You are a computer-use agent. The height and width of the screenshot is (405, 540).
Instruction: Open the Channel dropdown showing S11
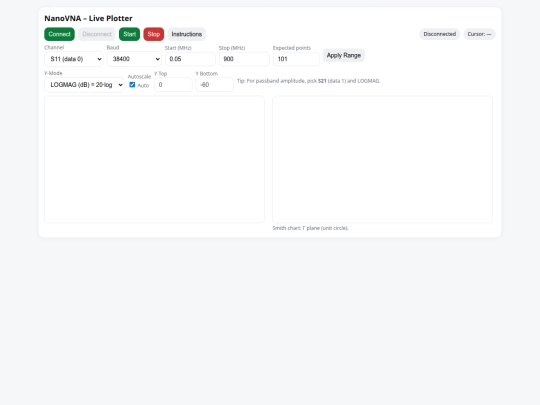74,59
